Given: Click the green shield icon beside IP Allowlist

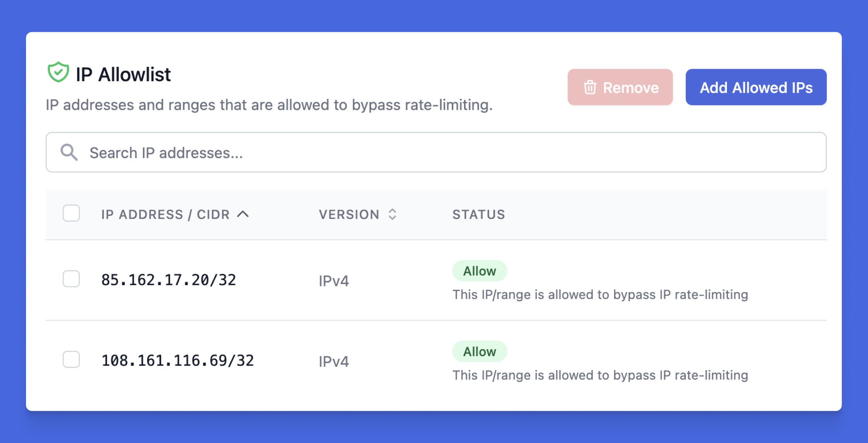Looking at the screenshot, I should (58, 72).
